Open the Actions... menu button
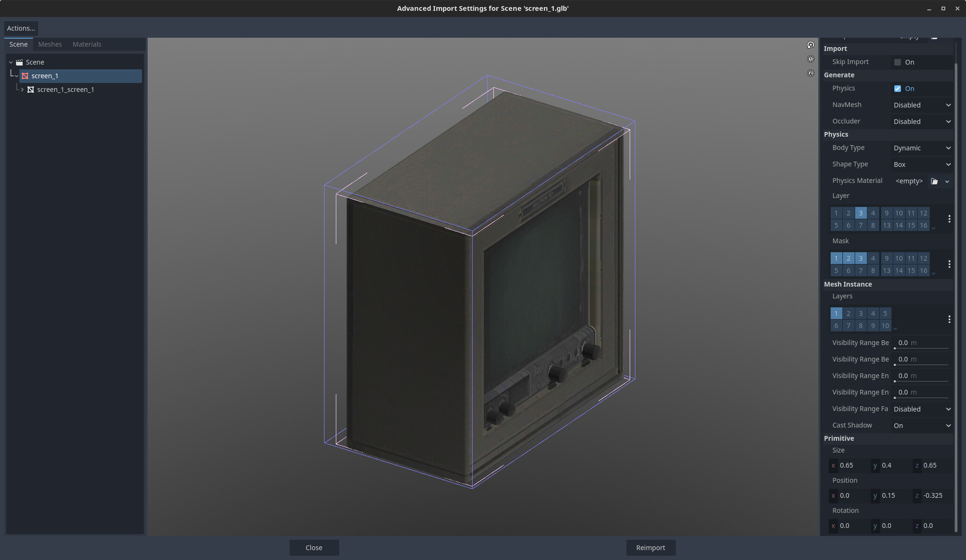Viewport: 966px width, 560px height. [x=21, y=28]
